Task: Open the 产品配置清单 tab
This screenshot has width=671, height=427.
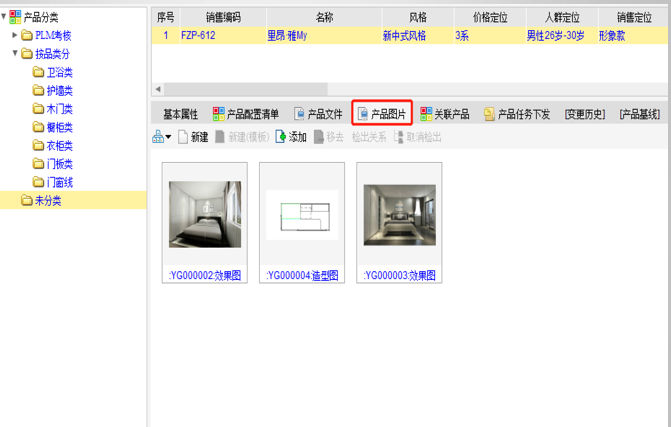Action: click(x=246, y=114)
